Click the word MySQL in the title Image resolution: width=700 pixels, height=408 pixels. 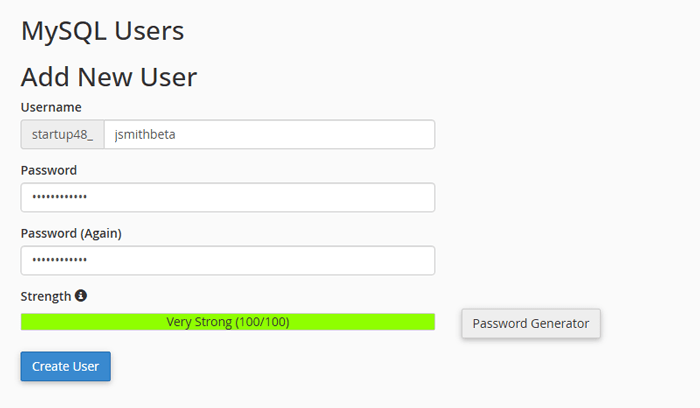coord(63,31)
